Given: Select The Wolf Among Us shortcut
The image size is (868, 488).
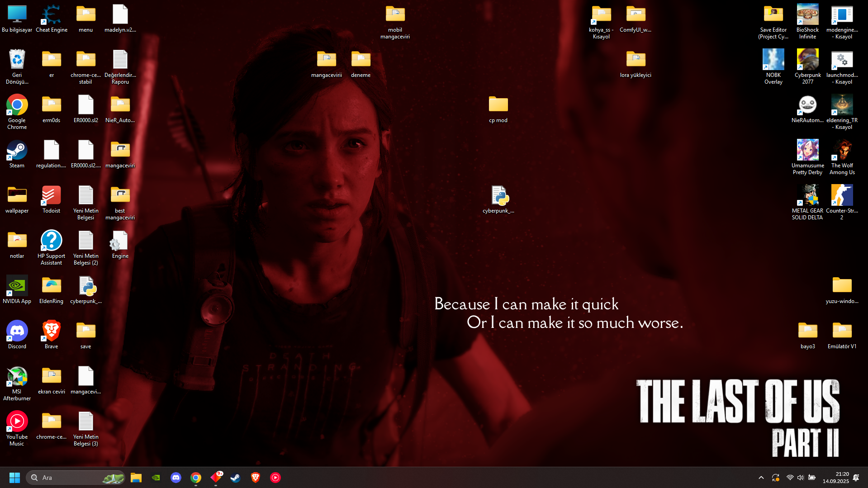Looking at the screenshot, I should coord(842,157).
